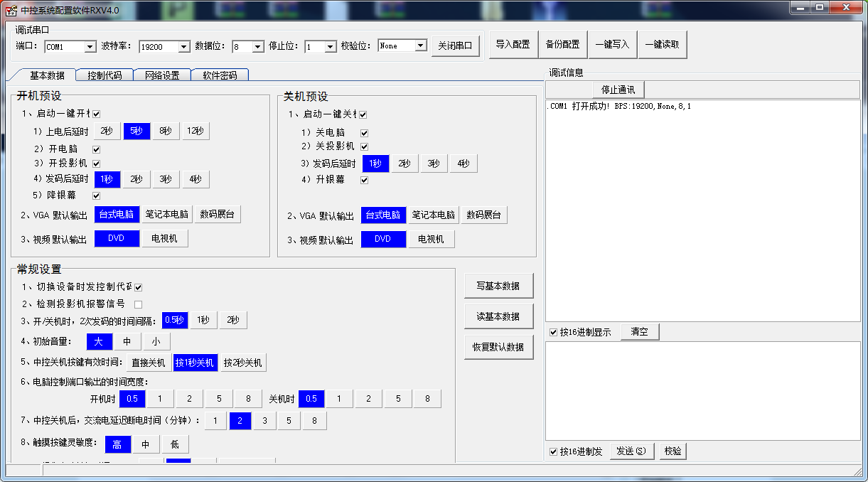Open the 校验位 None dropdown
Viewport: 868px width, 482px height.
coord(420,46)
